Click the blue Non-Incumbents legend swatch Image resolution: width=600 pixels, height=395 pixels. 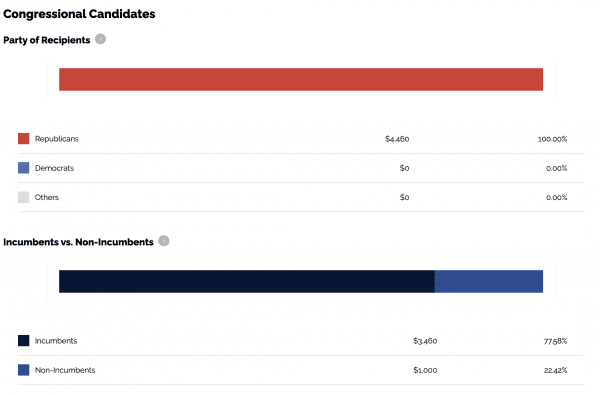[24, 370]
